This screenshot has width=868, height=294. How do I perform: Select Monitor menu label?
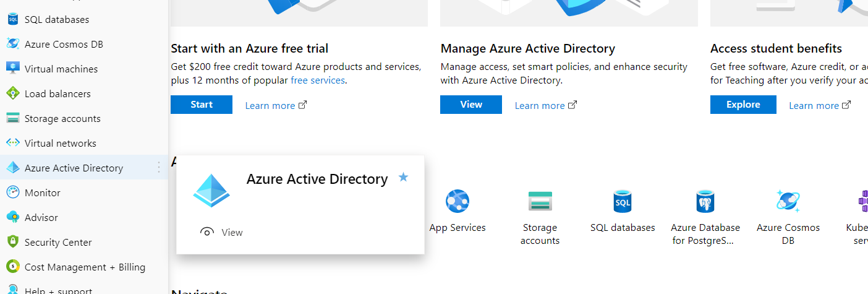(x=43, y=192)
